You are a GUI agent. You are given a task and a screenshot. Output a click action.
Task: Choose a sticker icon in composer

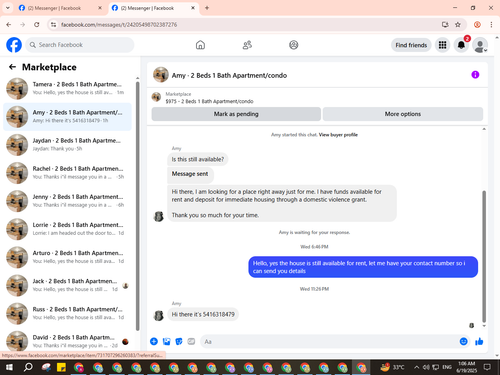click(179, 341)
